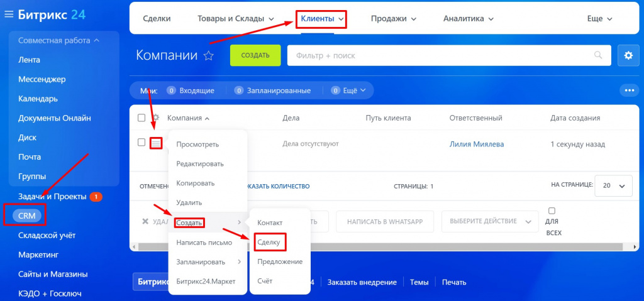Click Дата создания column header
The height and width of the screenshot is (301, 644).
(x=575, y=118)
